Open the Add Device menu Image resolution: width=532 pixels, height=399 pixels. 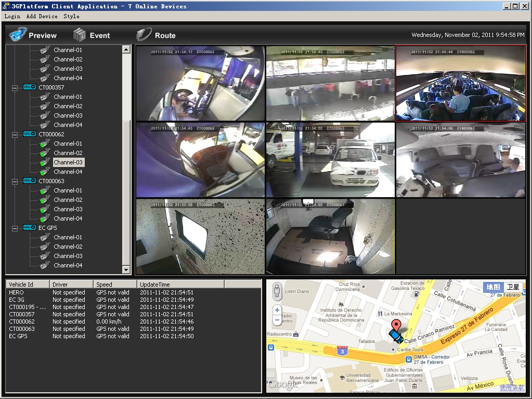[x=42, y=16]
